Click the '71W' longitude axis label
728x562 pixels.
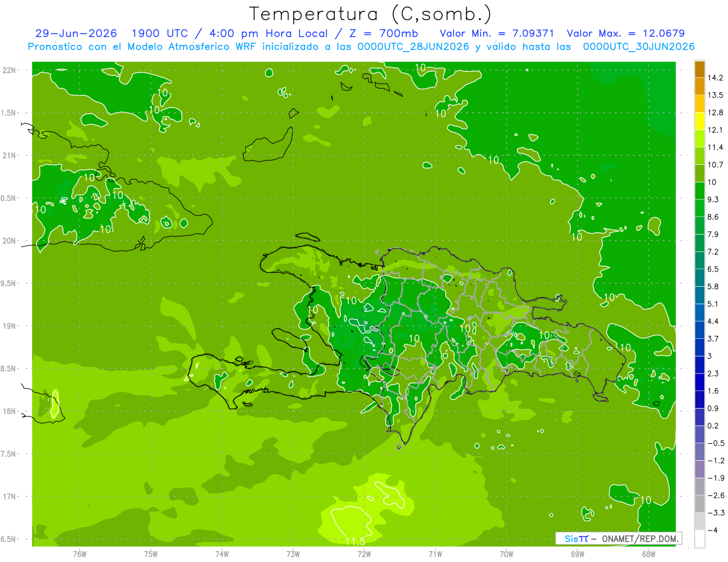435,554
